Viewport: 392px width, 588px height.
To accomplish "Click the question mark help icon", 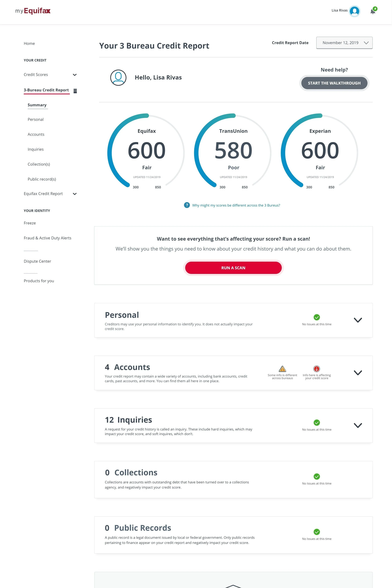I will (x=187, y=205).
